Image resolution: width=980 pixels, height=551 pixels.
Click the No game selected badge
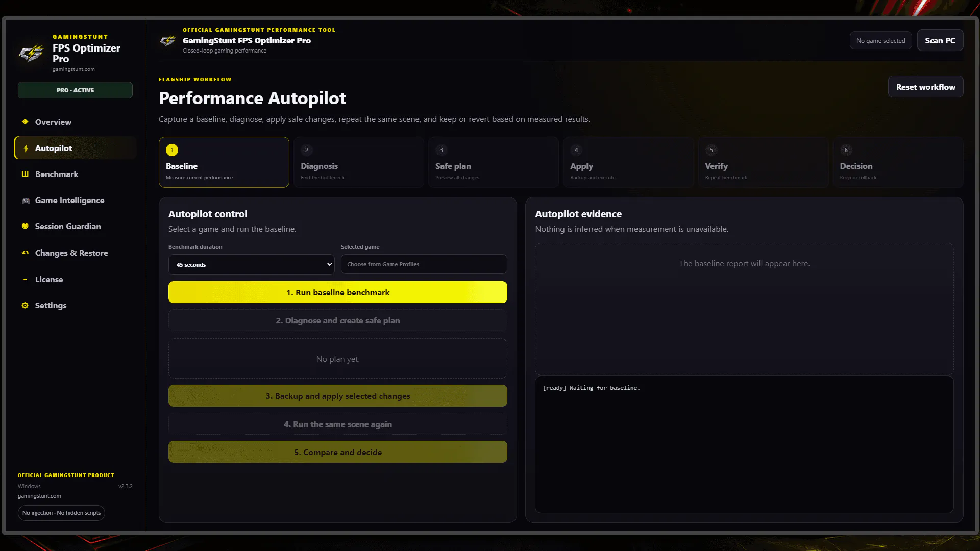880,41
